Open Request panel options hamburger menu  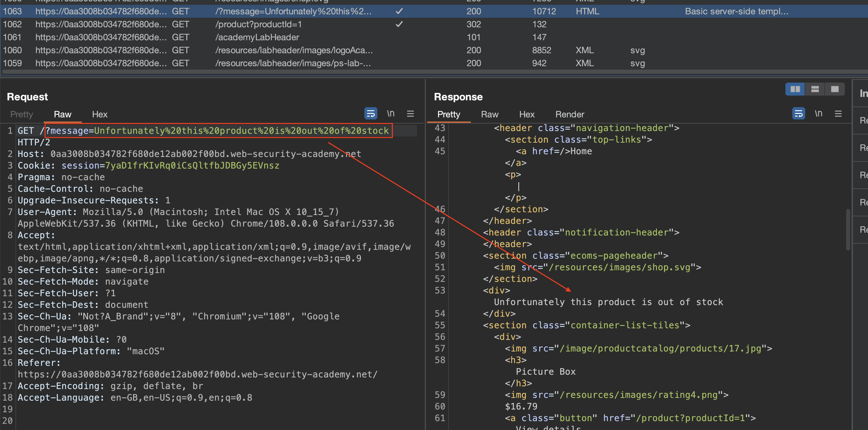pyautogui.click(x=410, y=114)
